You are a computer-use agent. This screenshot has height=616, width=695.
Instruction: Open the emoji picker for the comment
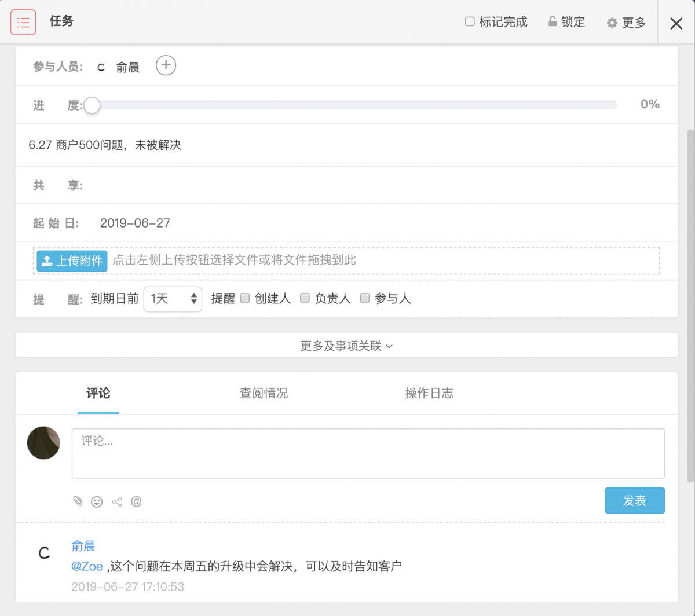[97, 501]
